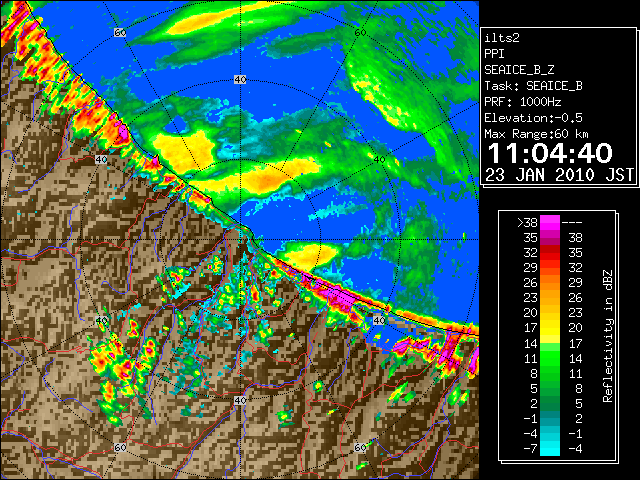Click the 'Max Range:60 km' text

pos(537,134)
